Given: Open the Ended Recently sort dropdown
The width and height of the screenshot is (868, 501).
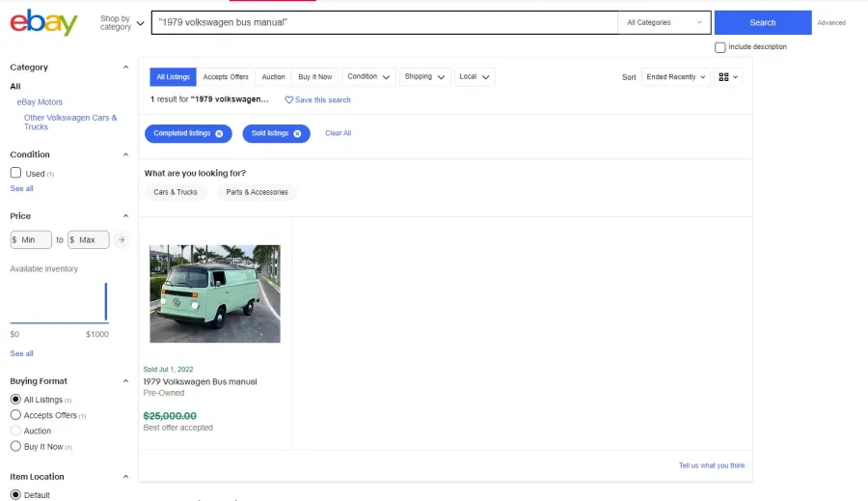Looking at the screenshot, I should click(676, 77).
